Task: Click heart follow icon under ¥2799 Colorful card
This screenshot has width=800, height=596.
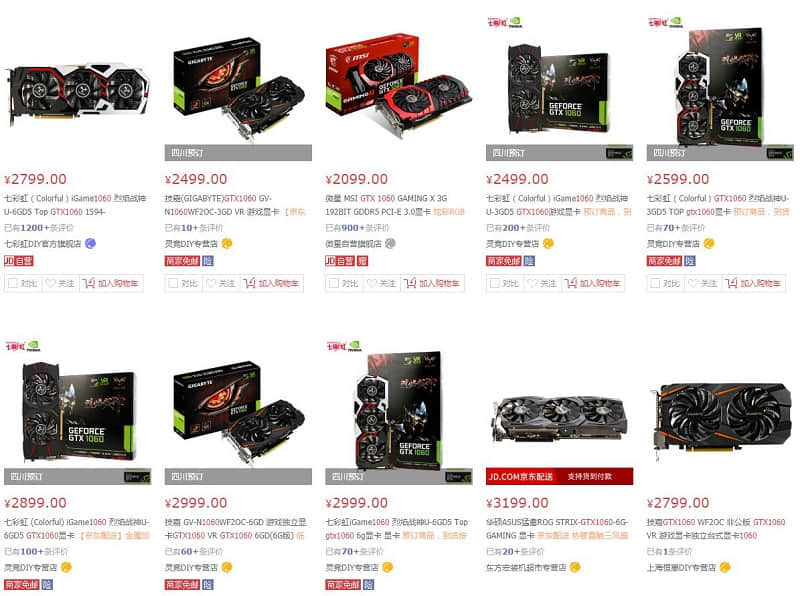Action: coord(50,283)
